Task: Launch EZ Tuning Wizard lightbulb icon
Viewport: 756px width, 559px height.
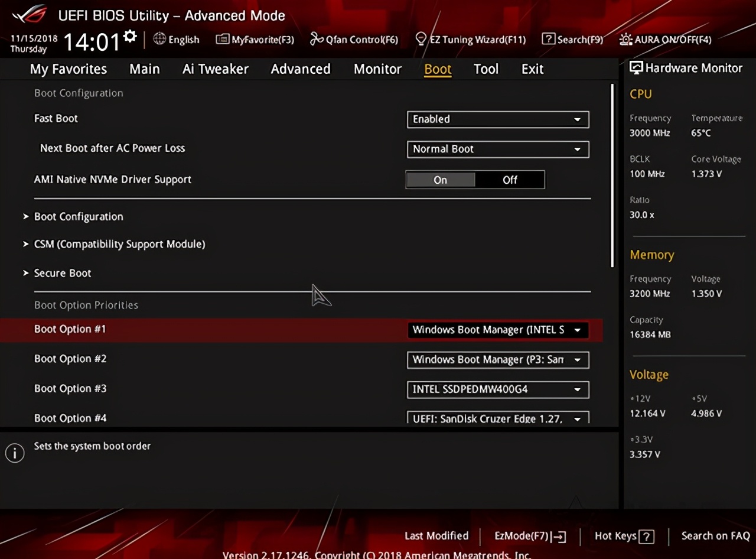Action: tap(421, 40)
